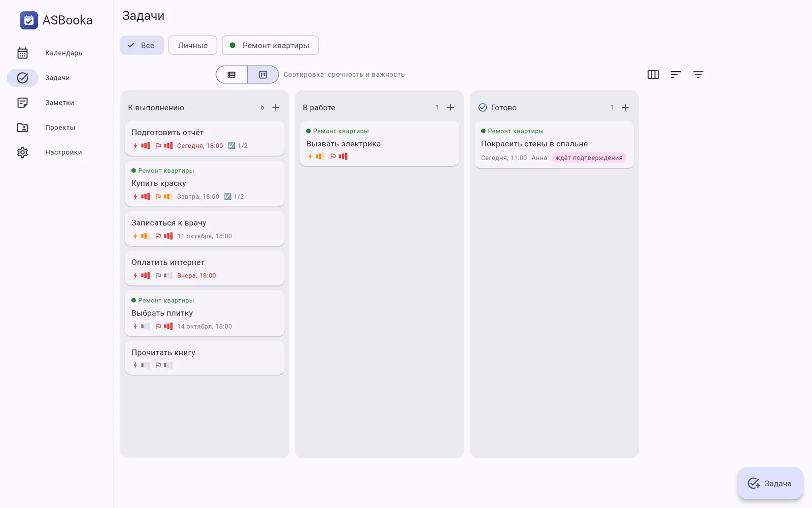Add a task to Готово column

[x=625, y=107]
